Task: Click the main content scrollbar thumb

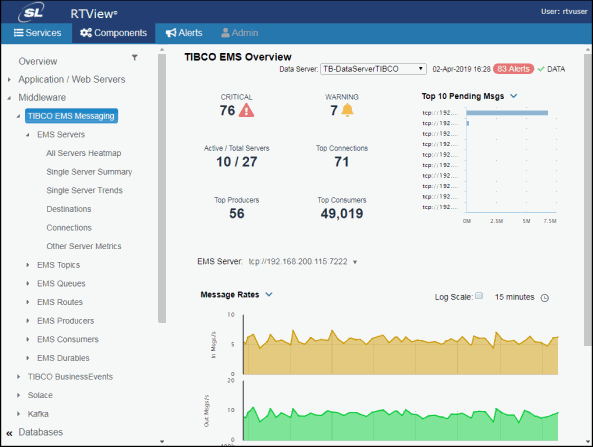Action: coord(588,200)
